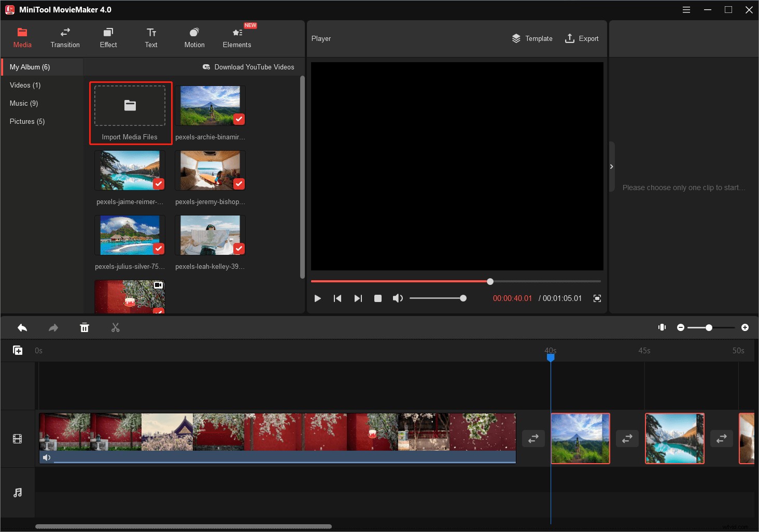This screenshot has width=759, height=532.
Task: Delete the selected clip via trash icon
Action: tap(85, 327)
